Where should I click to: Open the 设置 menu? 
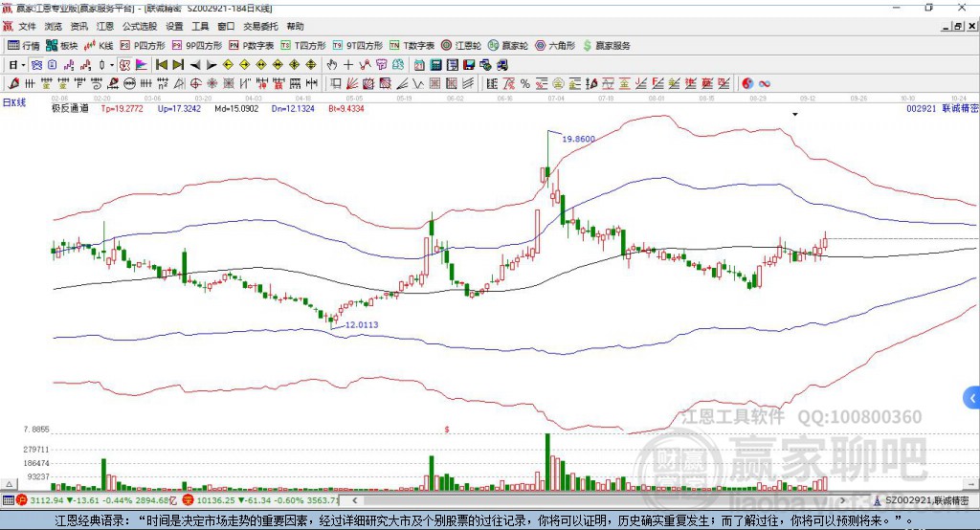tap(174, 26)
